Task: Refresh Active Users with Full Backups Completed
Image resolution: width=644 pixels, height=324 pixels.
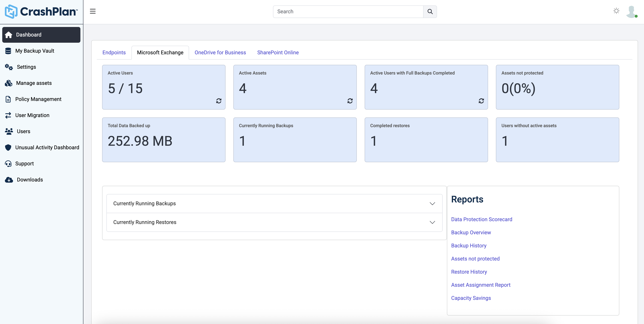Action: tap(481, 101)
